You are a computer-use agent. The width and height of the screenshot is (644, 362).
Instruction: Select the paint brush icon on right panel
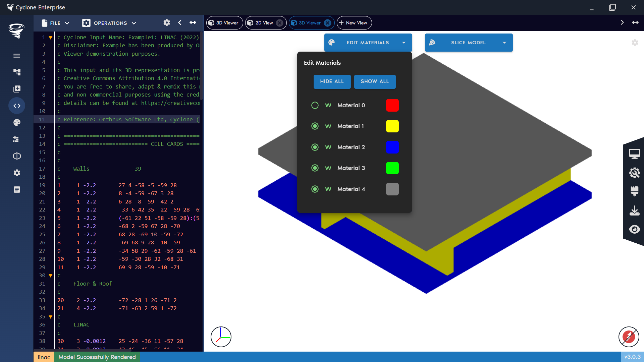(x=635, y=191)
